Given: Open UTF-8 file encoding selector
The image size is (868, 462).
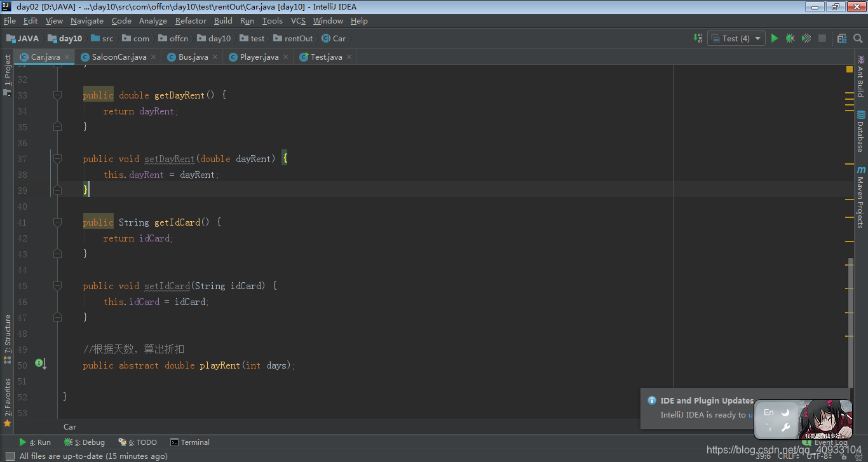Looking at the screenshot, I should [x=818, y=456].
